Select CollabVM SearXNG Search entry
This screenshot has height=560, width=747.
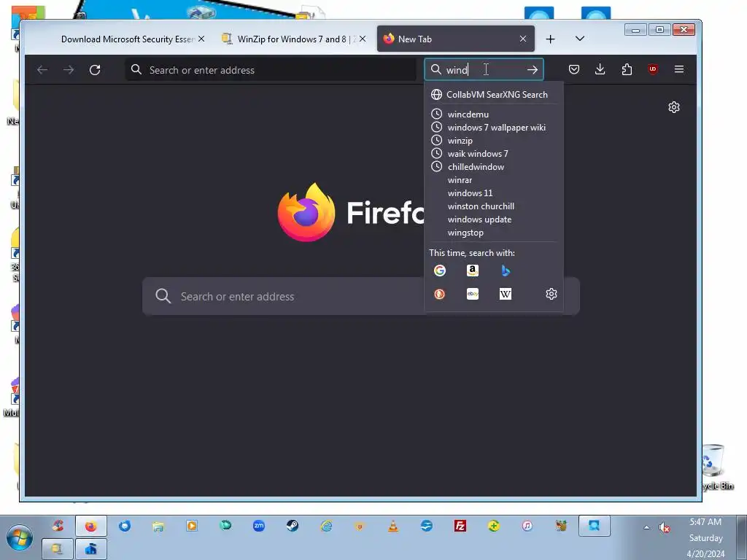pos(494,94)
